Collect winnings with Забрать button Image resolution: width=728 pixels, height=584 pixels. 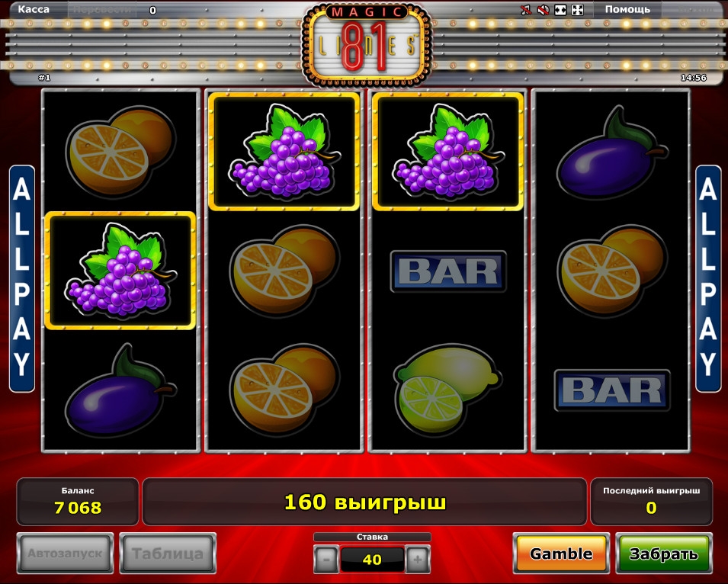click(663, 554)
